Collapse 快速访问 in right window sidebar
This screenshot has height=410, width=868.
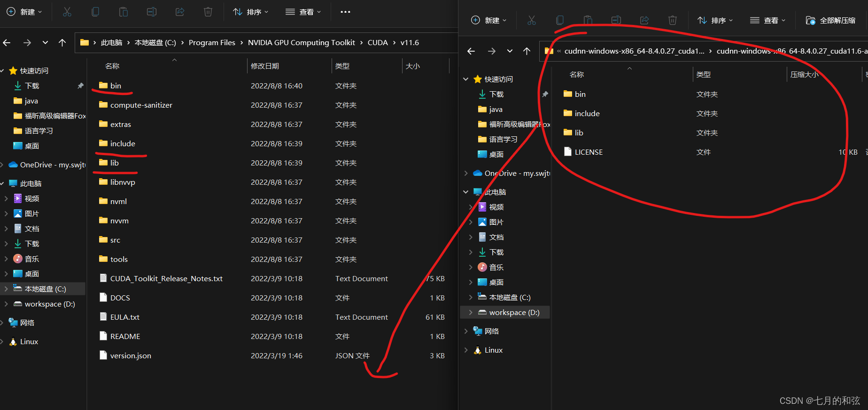coord(465,79)
